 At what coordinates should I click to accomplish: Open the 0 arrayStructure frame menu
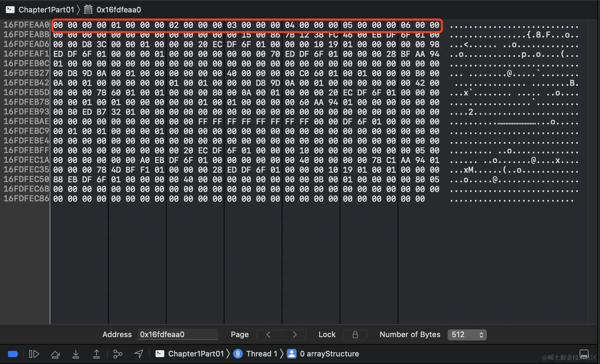pyautogui.click(x=329, y=354)
